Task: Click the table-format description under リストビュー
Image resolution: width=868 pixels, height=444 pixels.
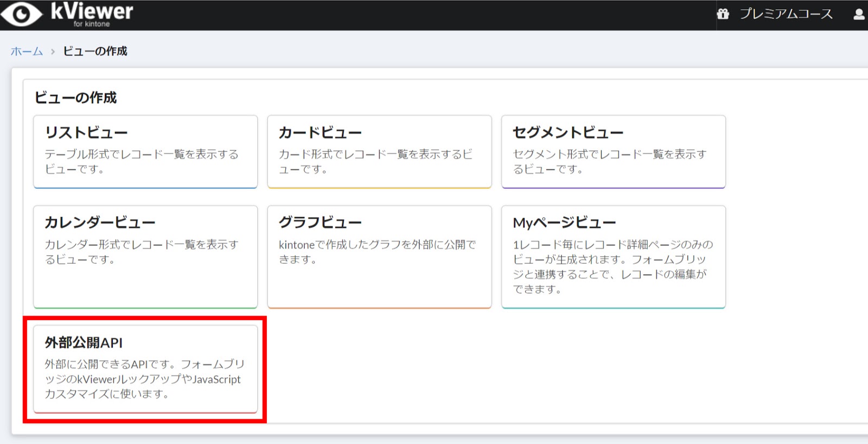Action: 142,162
